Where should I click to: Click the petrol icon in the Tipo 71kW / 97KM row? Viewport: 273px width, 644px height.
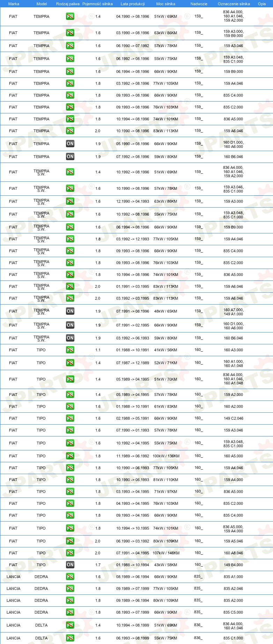tap(70, 492)
